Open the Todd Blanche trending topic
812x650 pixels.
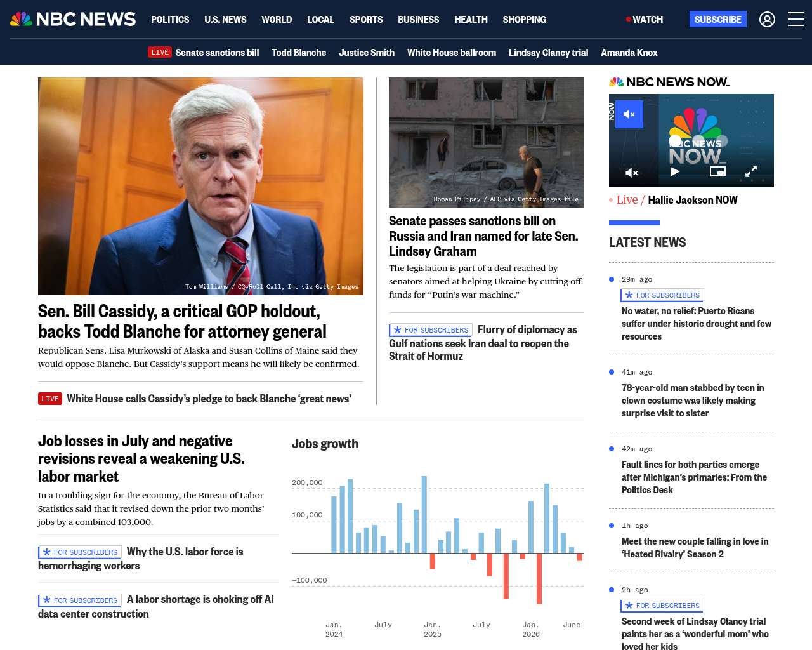click(x=299, y=53)
